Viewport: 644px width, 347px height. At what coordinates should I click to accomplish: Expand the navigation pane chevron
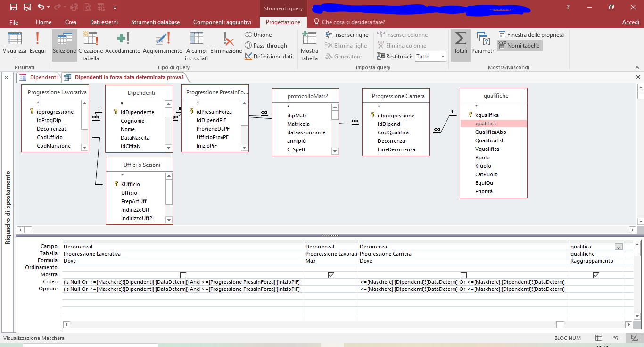point(7,78)
